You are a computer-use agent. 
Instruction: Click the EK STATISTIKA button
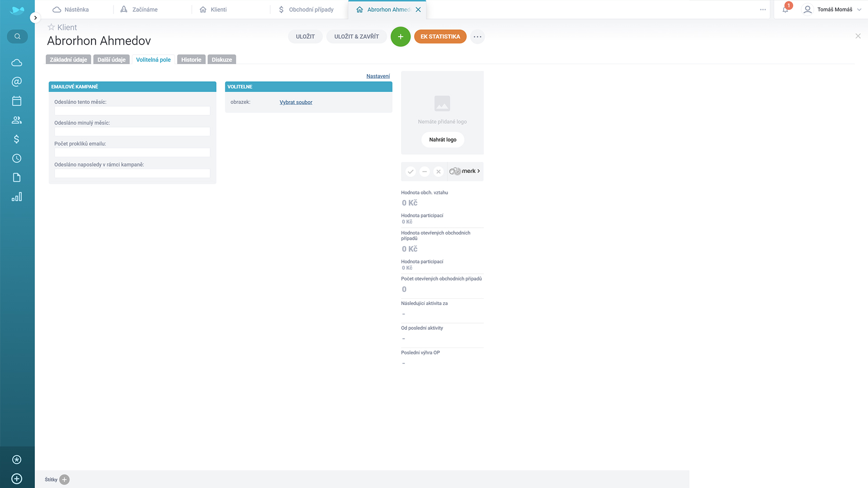pos(440,37)
